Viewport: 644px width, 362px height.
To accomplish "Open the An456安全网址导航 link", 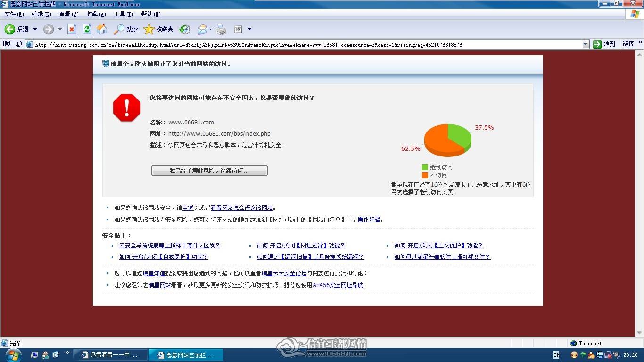I will click(338, 285).
